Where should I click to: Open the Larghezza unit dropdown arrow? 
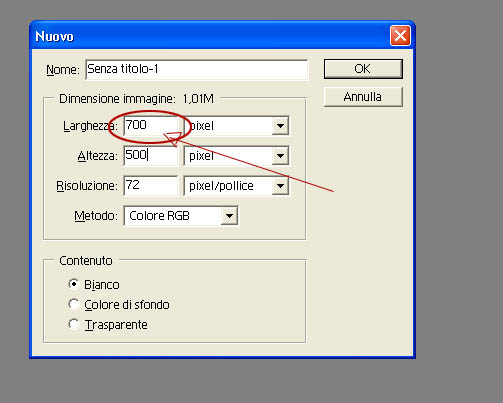pyautogui.click(x=280, y=126)
